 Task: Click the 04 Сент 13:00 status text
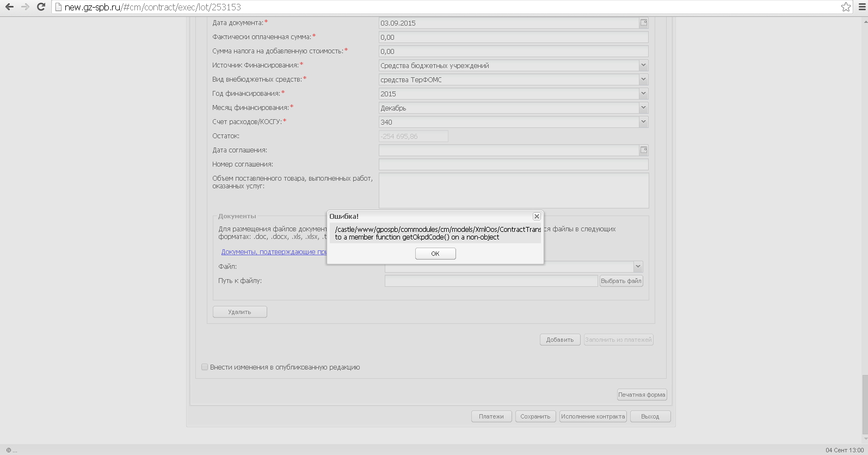point(845,450)
